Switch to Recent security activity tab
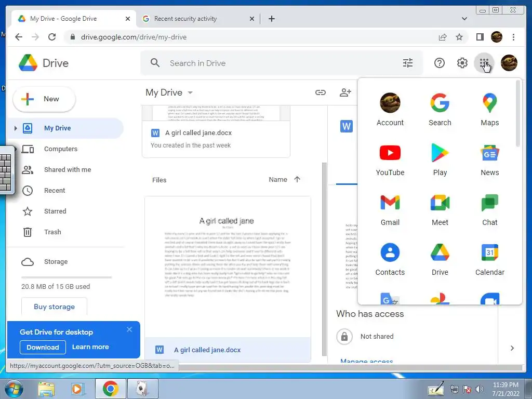 tap(198, 19)
